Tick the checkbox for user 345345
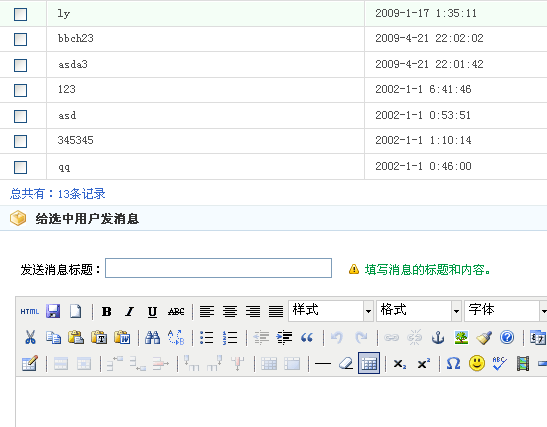The height and width of the screenshot is (427, 547). pyautogui.click(x=21, y=141)
